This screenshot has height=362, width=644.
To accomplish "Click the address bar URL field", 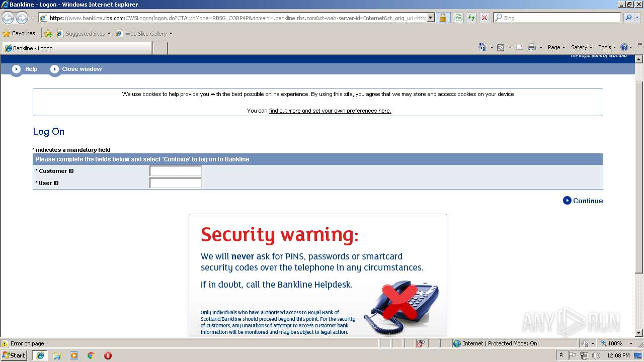I will 237,18.
